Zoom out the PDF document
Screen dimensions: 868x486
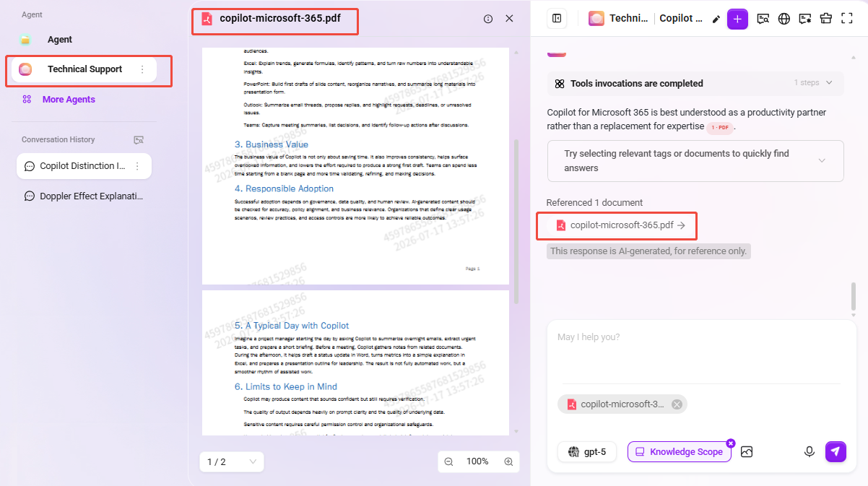point(448,461)
